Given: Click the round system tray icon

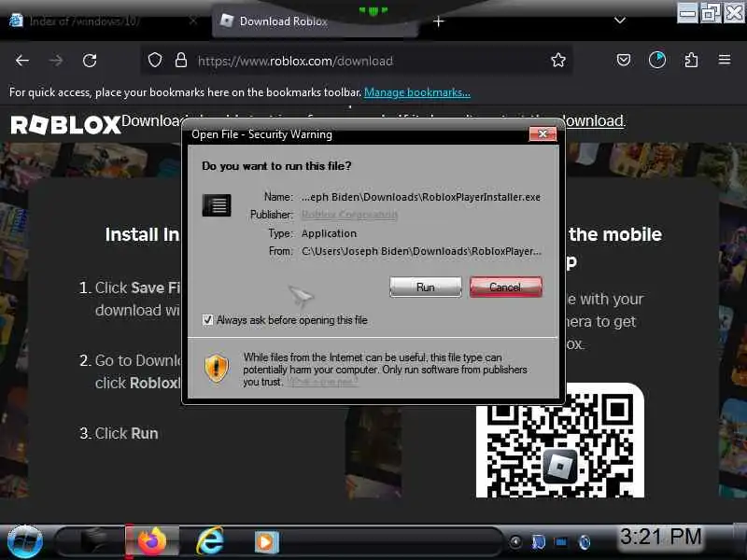Looking at the screenshot, I should [515, 542].
